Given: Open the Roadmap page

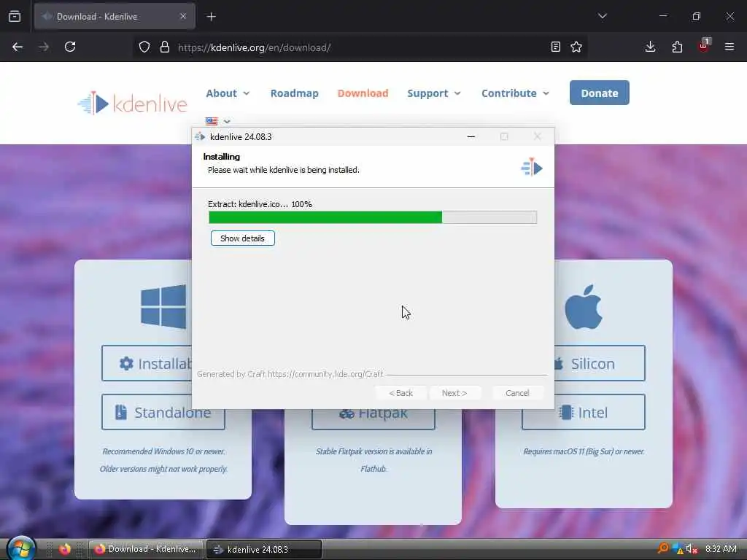Looking at the screenshot, I should 295,93.
